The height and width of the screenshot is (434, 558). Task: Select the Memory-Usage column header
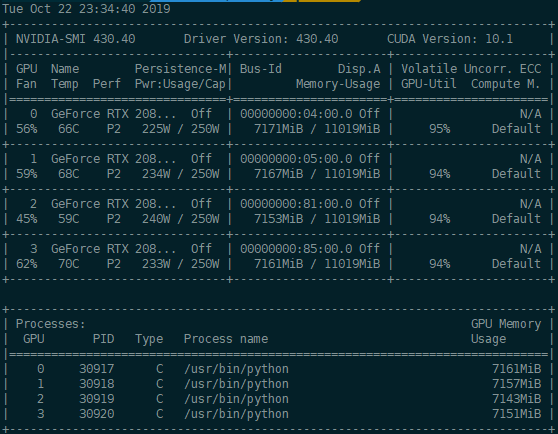338,84
